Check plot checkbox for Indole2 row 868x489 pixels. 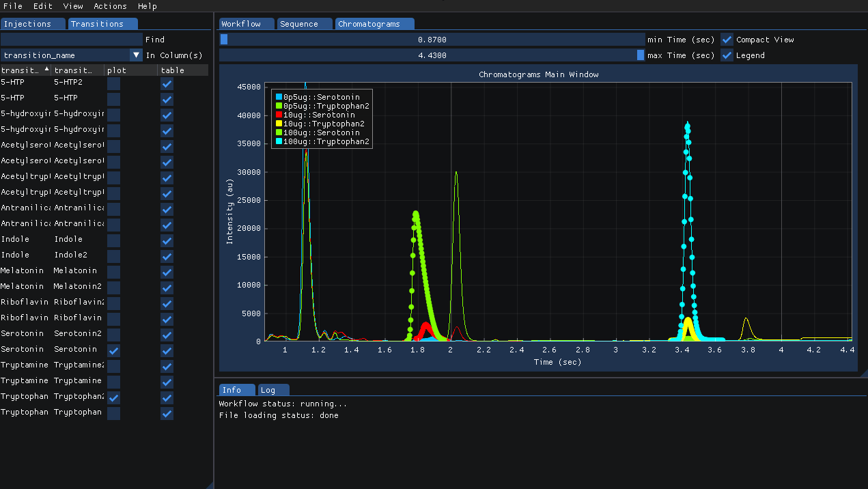pyautogui.click(x=114, y=256)
